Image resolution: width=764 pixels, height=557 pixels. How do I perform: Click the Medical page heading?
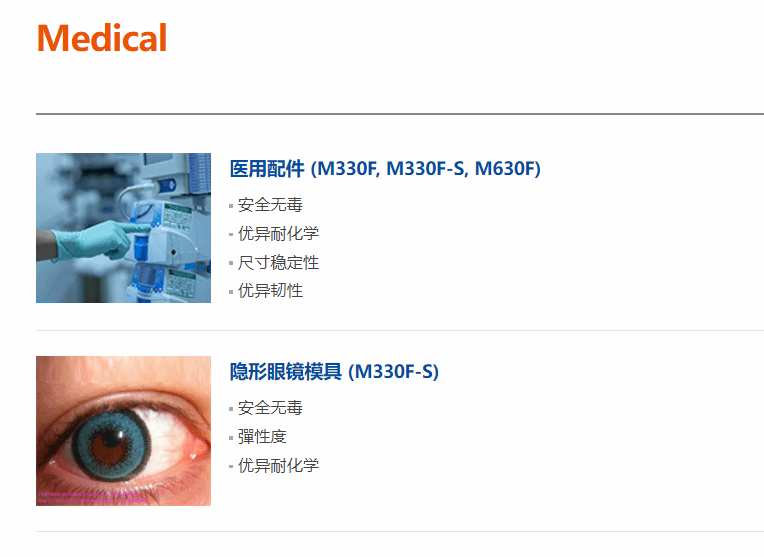[x=102, y=38]
